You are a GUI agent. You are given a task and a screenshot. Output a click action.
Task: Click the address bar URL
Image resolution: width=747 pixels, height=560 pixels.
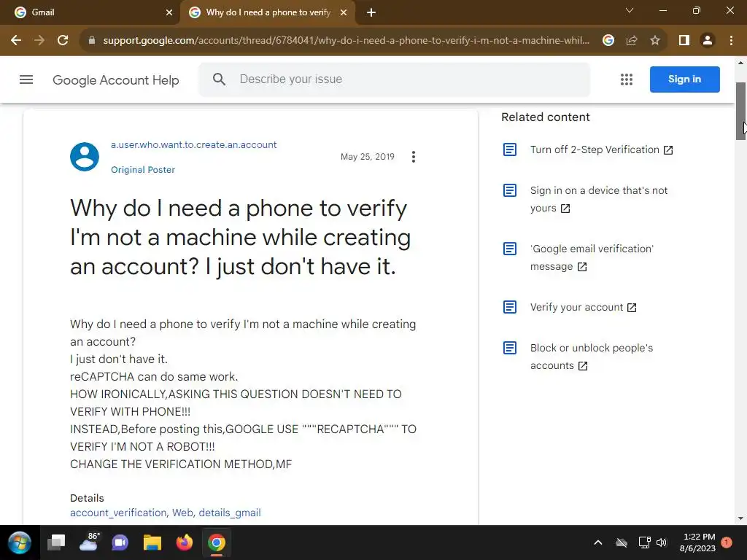tap(346, 41)
